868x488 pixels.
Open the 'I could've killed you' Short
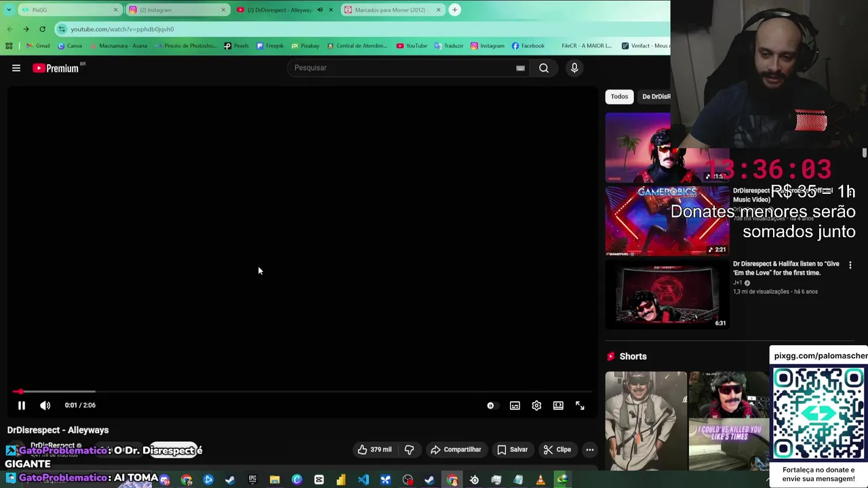pos(729,421)
